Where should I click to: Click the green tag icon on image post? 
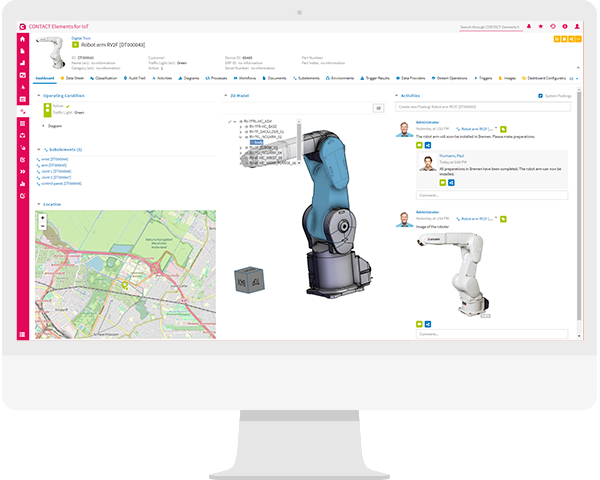[503, 219]
